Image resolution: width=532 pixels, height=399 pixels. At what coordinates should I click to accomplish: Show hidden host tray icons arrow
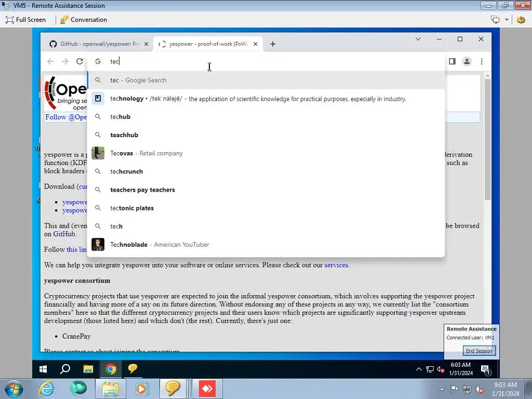click(x=442, y=389)
